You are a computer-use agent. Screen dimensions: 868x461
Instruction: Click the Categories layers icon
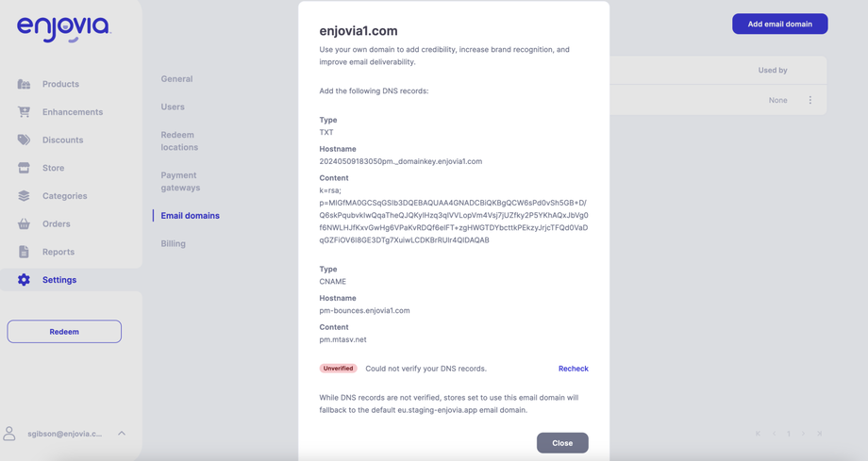tap(24, 196)
